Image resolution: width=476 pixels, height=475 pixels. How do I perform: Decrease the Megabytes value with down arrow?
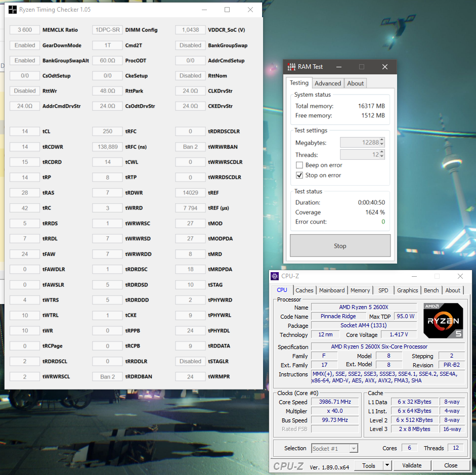[382, 145]
